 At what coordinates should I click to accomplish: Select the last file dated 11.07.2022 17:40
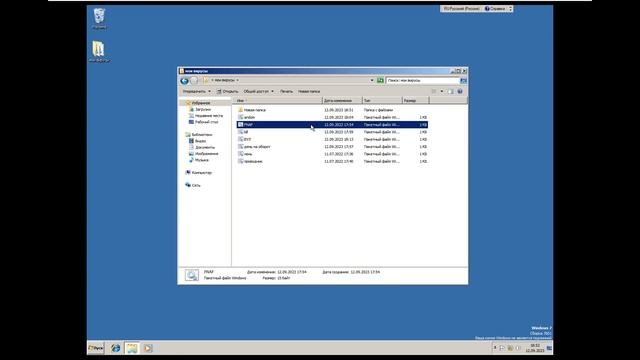tap(253, 161)
